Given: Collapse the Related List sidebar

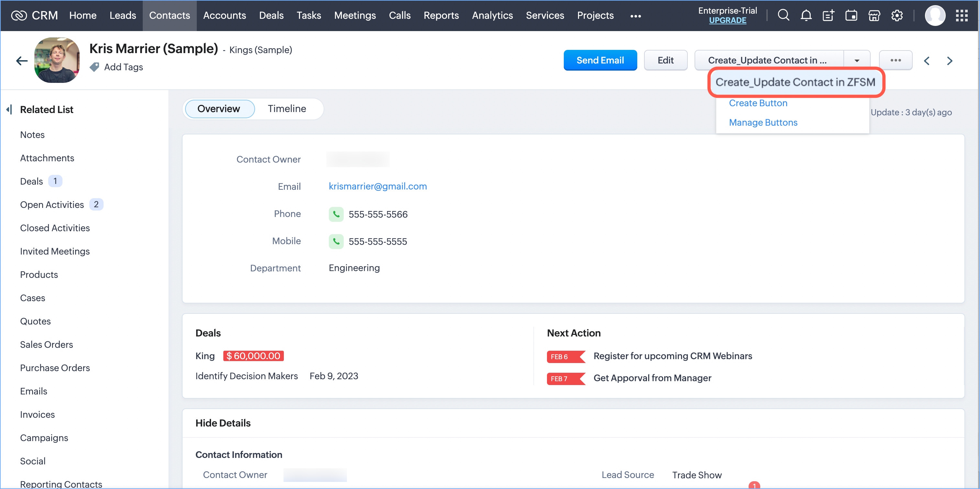Looking at the screenshot, I should coord(9,109).
